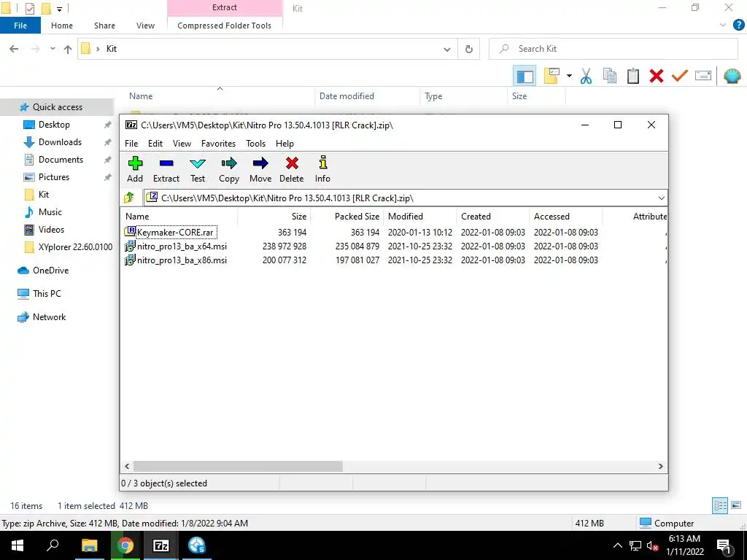Viewport: 747px width, 560px height.
Task: Select Quick access in navigation pane
Action: [57, 107]
